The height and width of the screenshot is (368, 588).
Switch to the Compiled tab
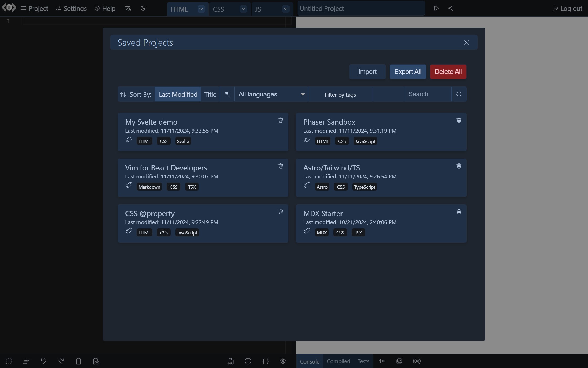pos(338,361)
